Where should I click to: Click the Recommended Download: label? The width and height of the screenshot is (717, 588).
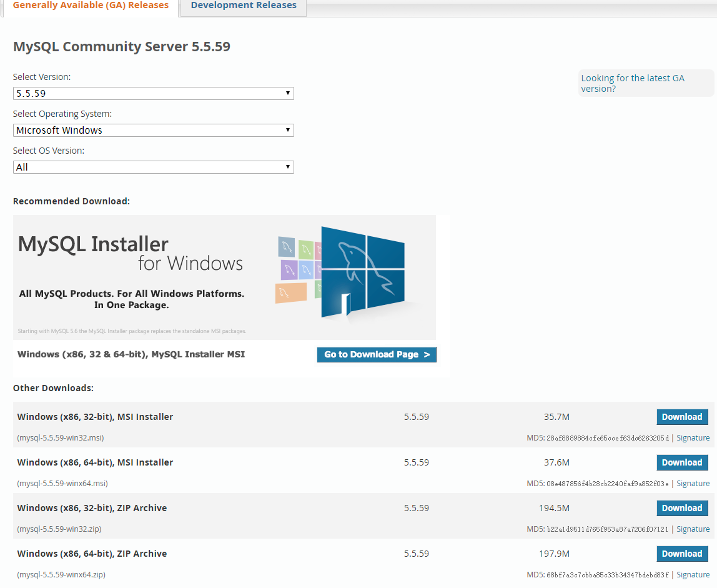click(x=71, y=201)
